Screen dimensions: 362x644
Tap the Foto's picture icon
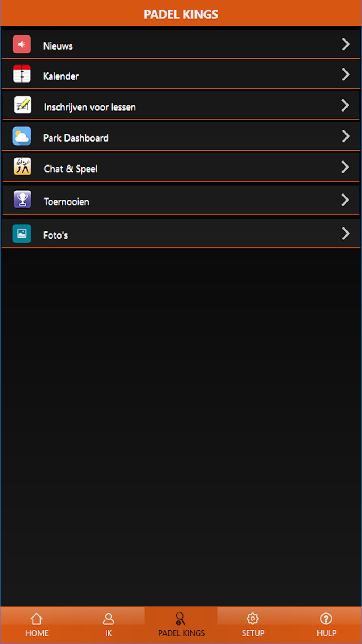22,233
